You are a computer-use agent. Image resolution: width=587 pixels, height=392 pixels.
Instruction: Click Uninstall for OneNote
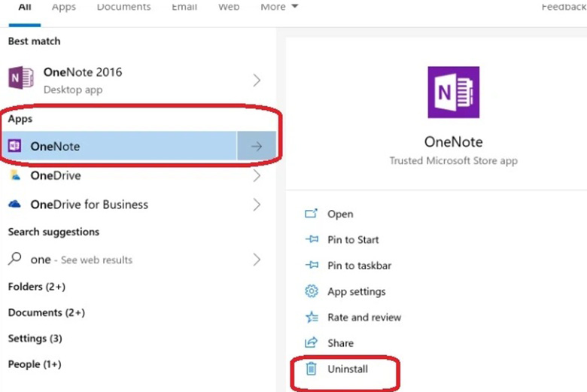click(348, 369)
